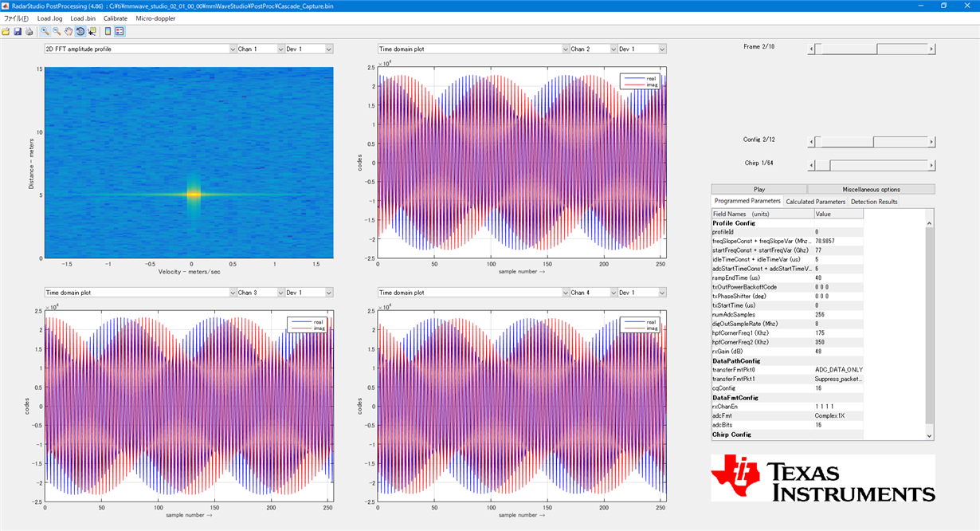Toggle the Pan hand tool
The height and width of the screenshot is (531, 980).
point(68,32)
